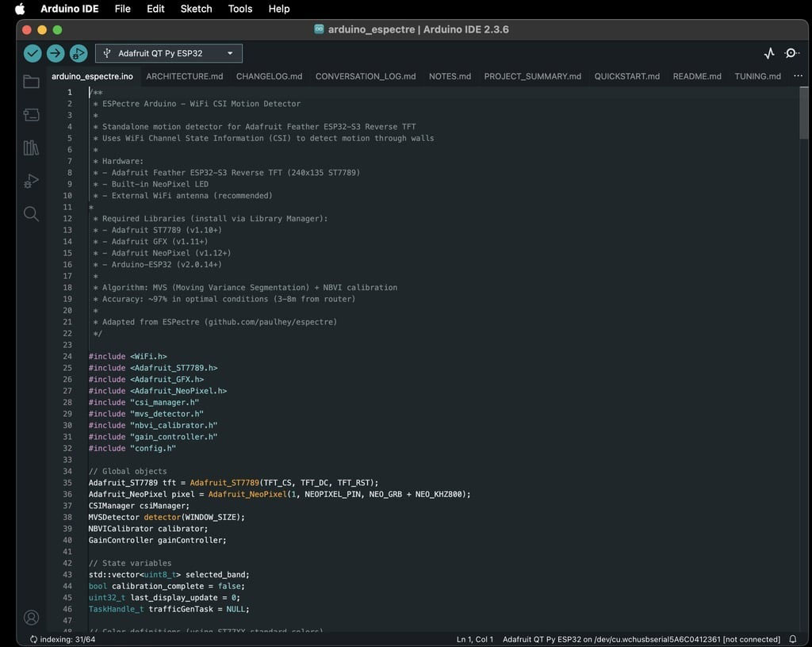The height and width of the screenshot is (647, 812).
Task: Open the File menu
Action: [x=123, y=9]
